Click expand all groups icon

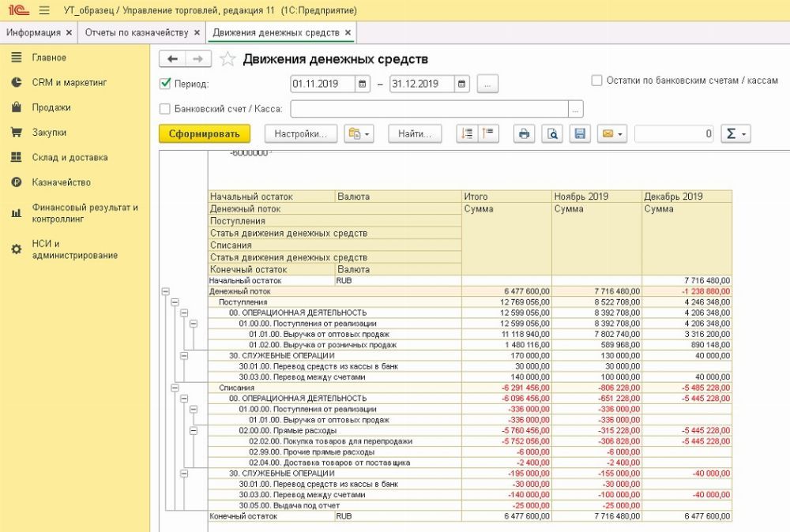point(467,134)
